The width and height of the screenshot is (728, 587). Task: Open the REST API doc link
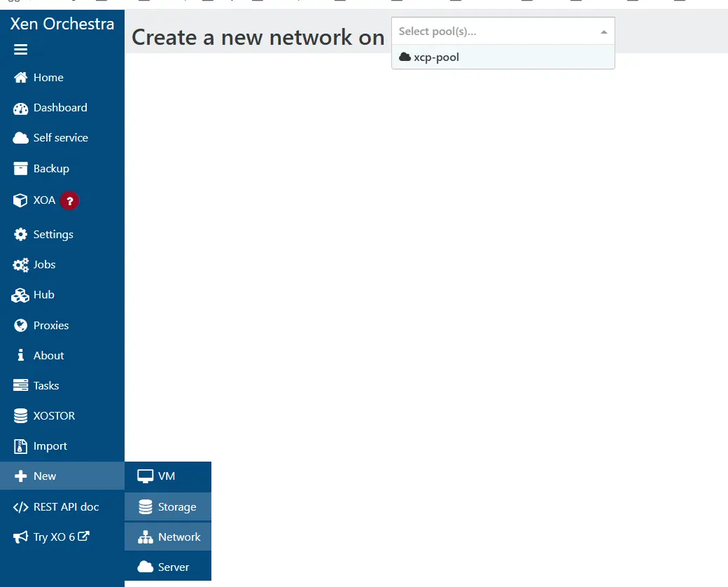coord(66,507)
